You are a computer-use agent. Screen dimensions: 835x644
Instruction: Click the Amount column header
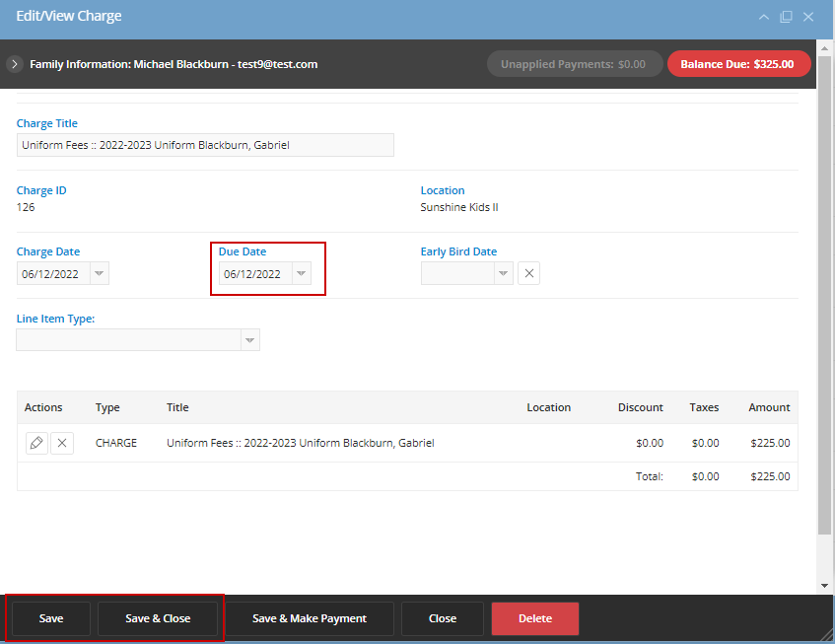[769, 407]
